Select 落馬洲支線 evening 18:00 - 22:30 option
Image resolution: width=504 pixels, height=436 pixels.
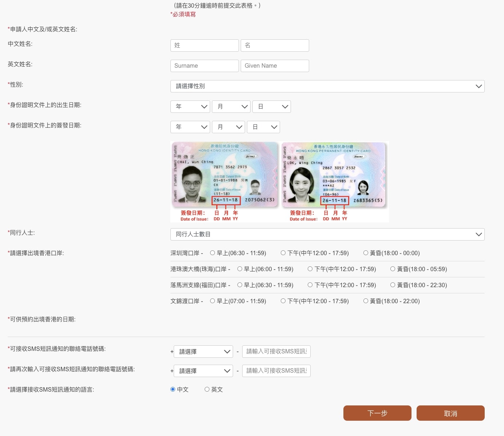[393, 285]
